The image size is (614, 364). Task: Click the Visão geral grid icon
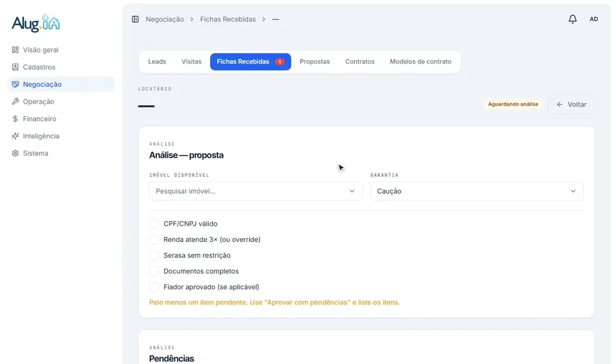(x=15, y=50)
